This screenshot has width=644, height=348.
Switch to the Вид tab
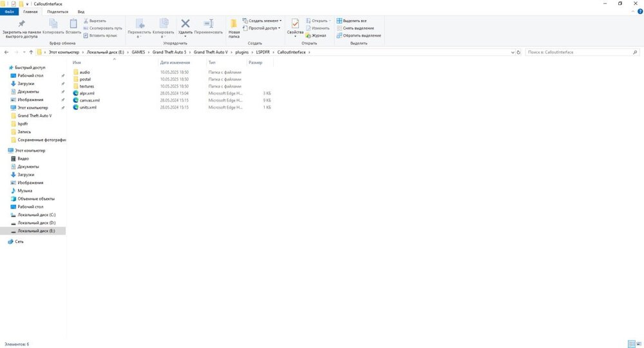coord(81,12)
